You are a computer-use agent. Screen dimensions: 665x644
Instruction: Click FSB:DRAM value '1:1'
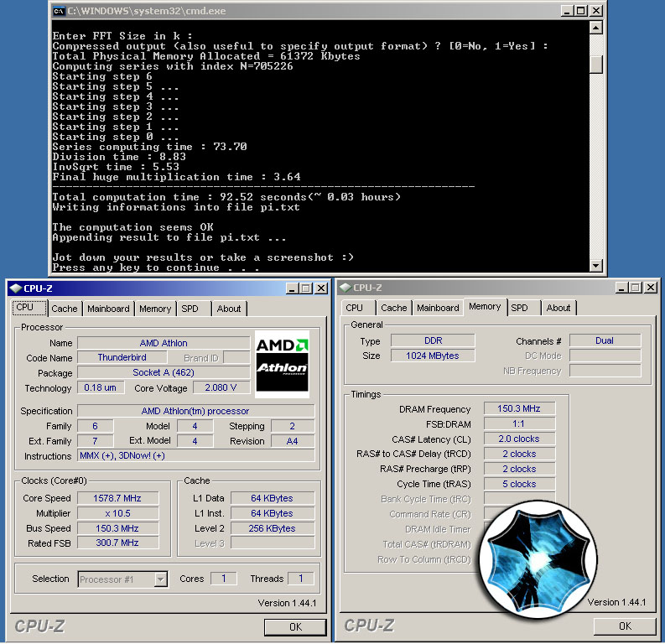coord(519,423)
